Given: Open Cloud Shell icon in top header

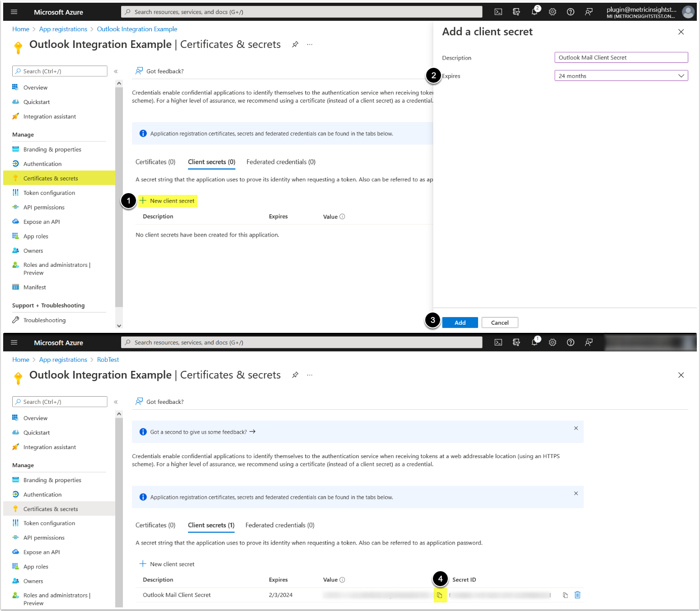Looking at the screenshot, I should tap(498, 12).
